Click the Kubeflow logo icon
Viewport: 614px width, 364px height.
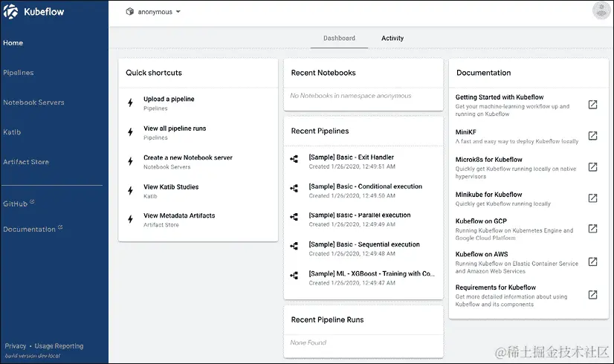(10, 12)
